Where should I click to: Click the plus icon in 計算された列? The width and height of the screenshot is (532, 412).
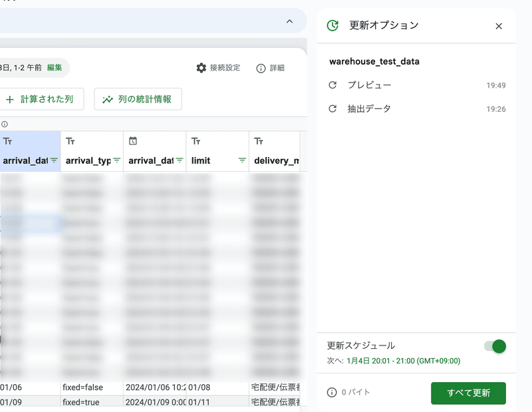pos(10,100)
